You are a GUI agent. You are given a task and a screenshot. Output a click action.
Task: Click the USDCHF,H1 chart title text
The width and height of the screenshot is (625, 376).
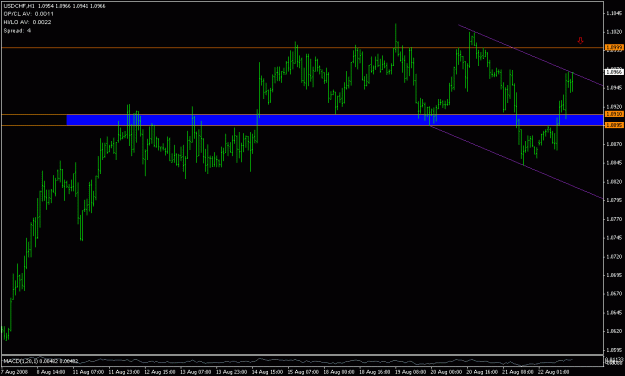point(19,6)
